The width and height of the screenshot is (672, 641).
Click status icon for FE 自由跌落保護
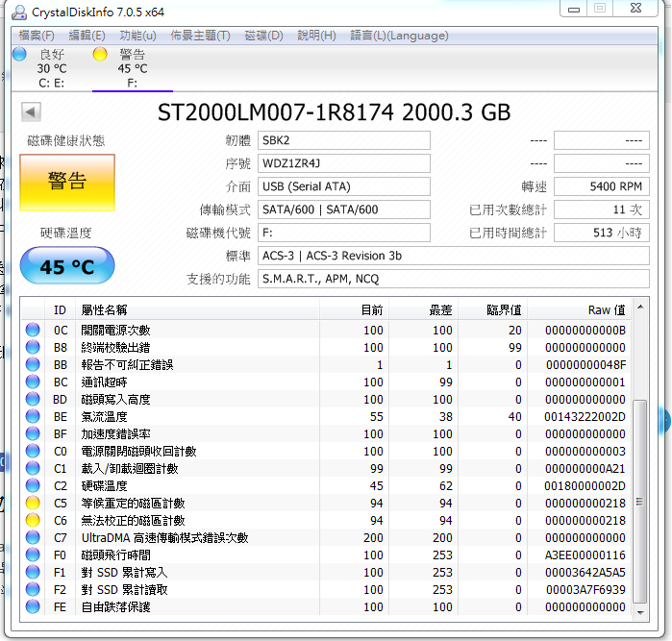tap(33, 606)
